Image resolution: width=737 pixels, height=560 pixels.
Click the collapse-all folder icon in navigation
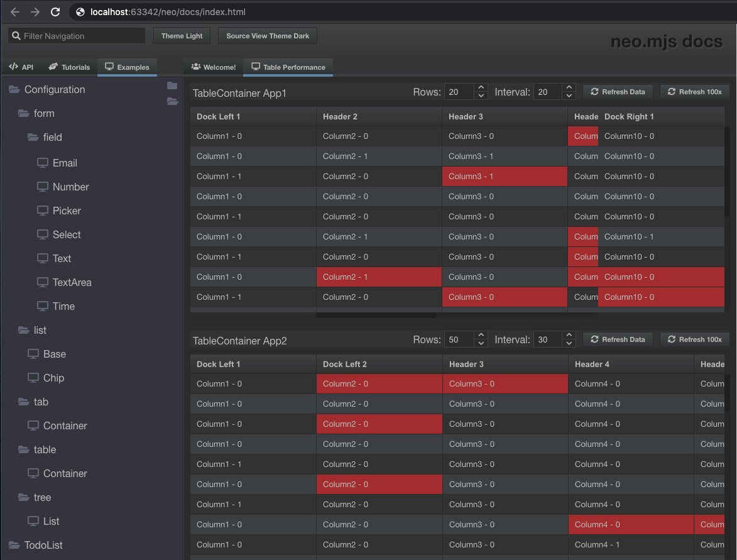coord(172,85)
